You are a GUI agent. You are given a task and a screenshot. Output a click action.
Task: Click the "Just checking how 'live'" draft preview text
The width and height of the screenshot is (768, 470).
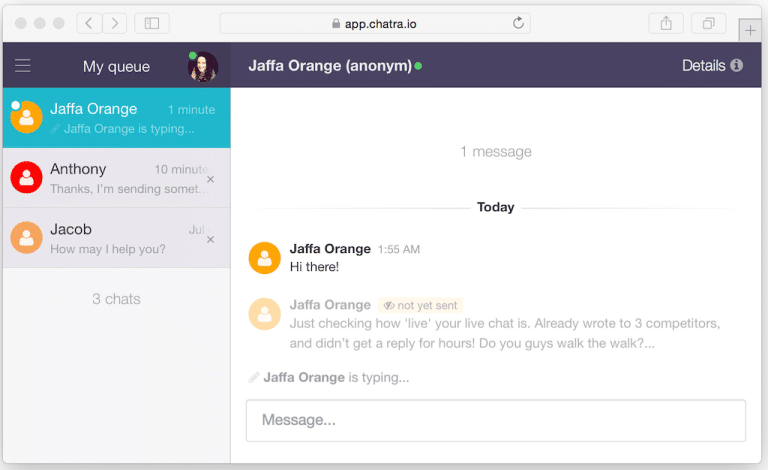pyautogui.click(x=505, y=333)
